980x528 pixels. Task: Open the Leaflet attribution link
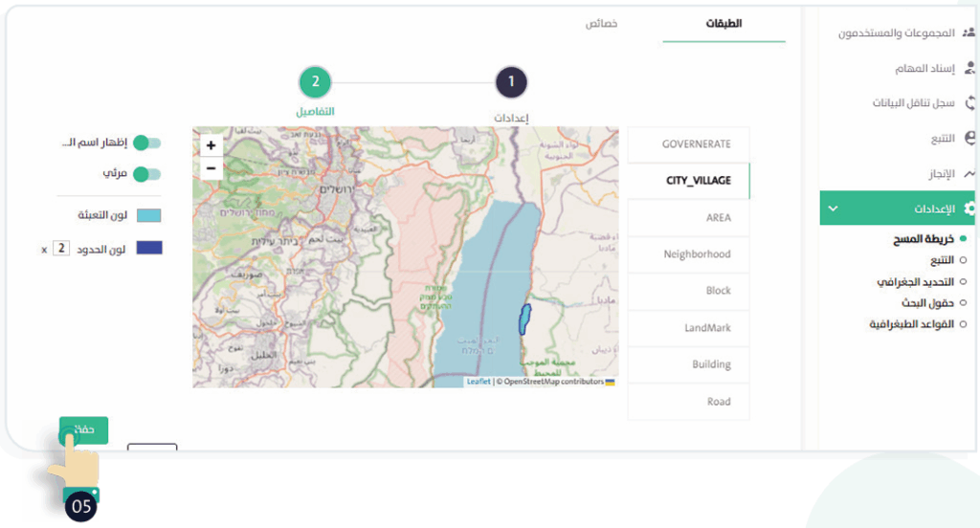tap(479, 382)
